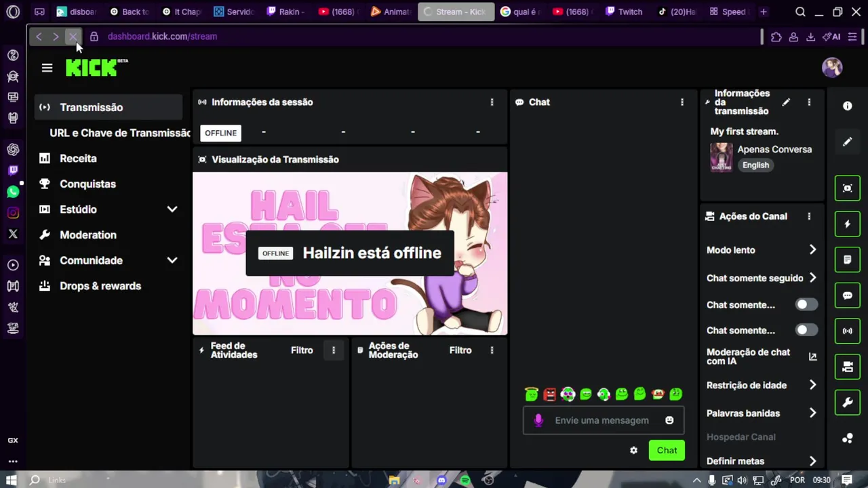The height and width of the screenshot is (488, 868).
Task: Open Feed de Atividades Filtro
Action: point(302,350)
